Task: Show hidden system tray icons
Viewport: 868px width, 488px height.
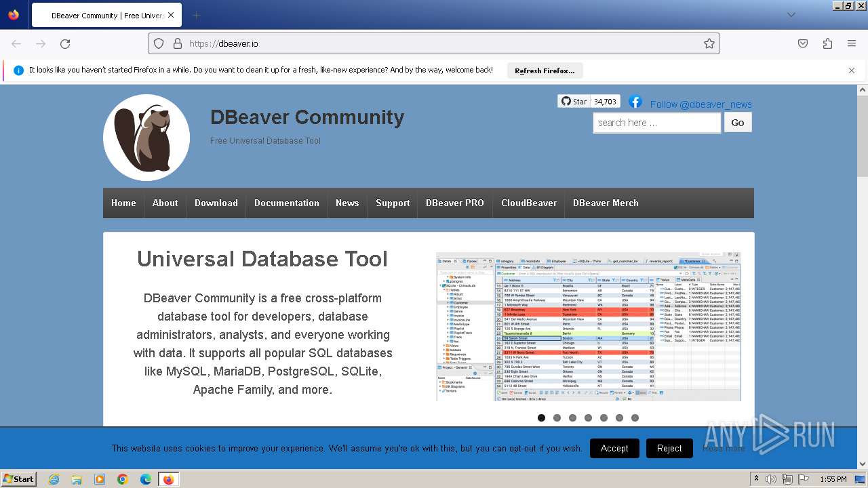Action: [x=756, y=479]
